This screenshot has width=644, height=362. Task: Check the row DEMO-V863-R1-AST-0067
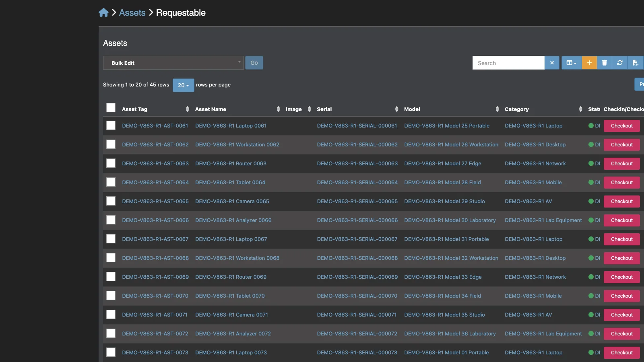tap(111, 239)
